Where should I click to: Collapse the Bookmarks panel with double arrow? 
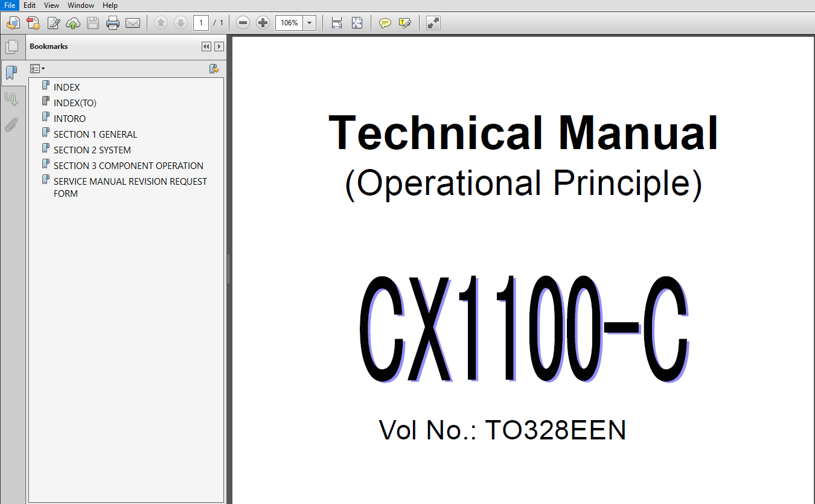point(206,46)
